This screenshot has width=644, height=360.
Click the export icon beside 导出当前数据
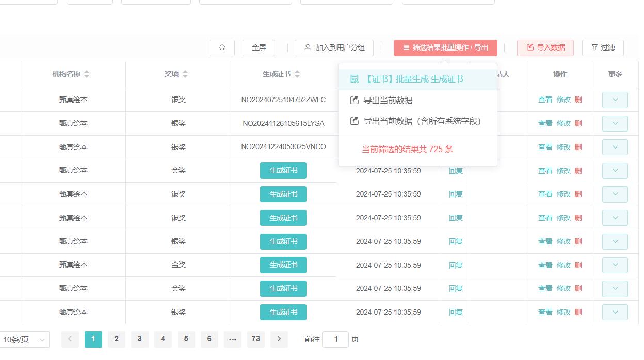[354, 100]
